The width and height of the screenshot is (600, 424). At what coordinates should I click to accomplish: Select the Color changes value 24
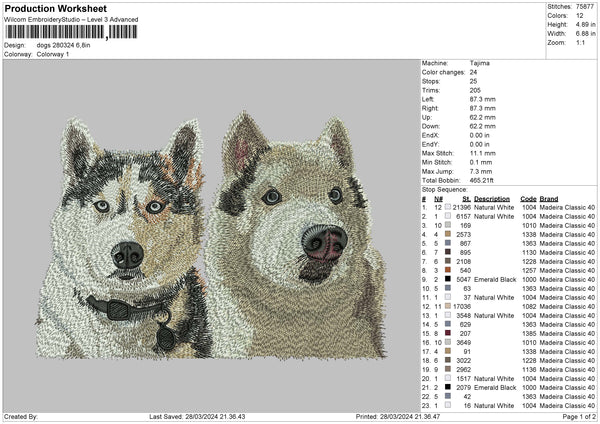473,72
